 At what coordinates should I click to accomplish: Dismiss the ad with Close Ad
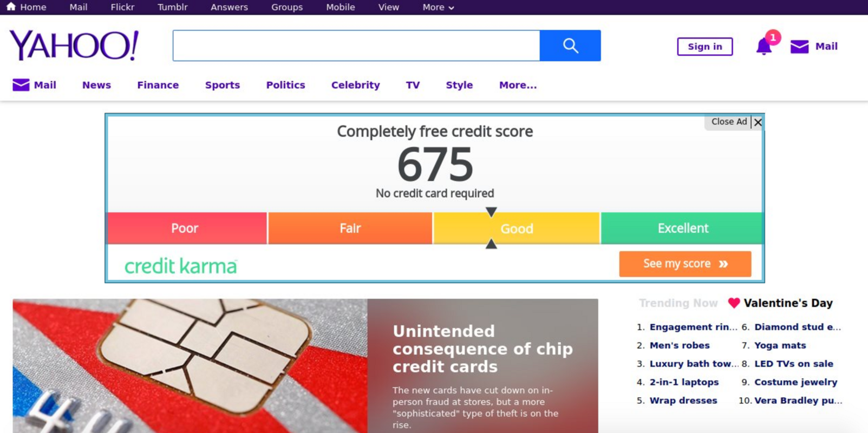tap(729, 122)
